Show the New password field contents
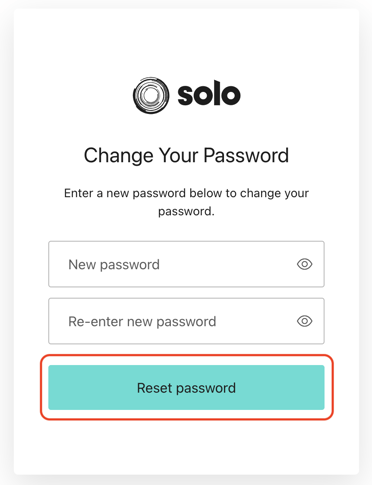 304,264
